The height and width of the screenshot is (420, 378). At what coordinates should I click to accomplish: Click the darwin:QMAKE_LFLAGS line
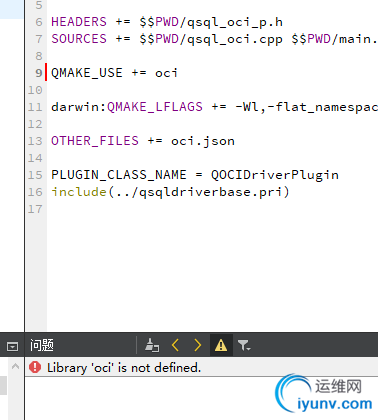[214, 107]
